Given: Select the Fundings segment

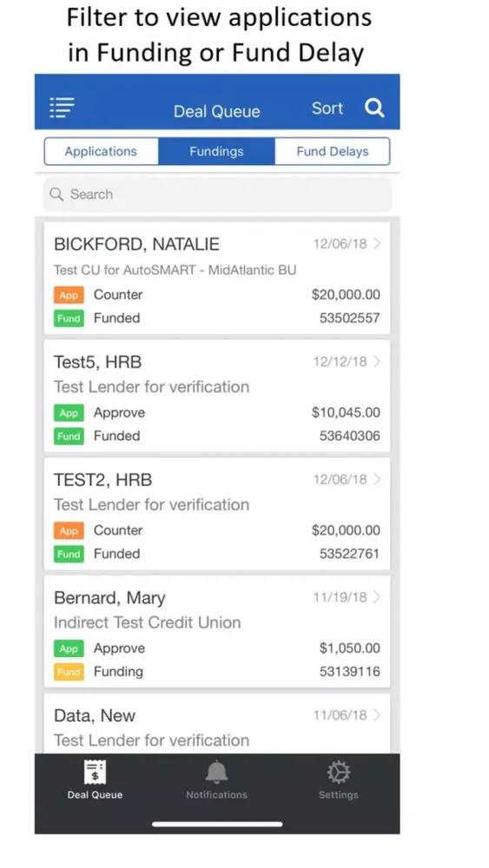Looking at the screenshot, I should pos(216,152).
